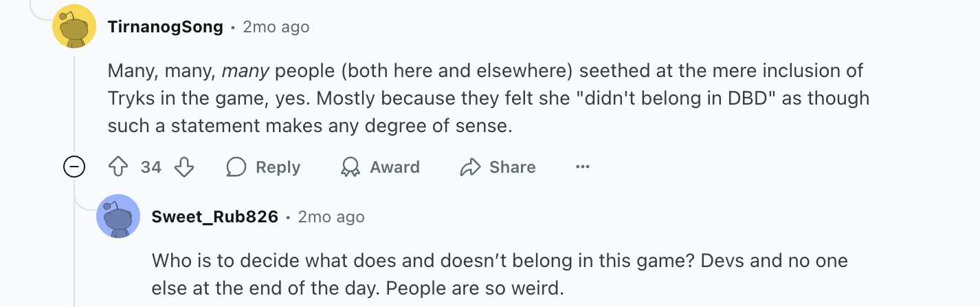Viewport: 980px width, 307px height.
Task: Click the Award ribbon icon
Action: (x=350, y=167)
